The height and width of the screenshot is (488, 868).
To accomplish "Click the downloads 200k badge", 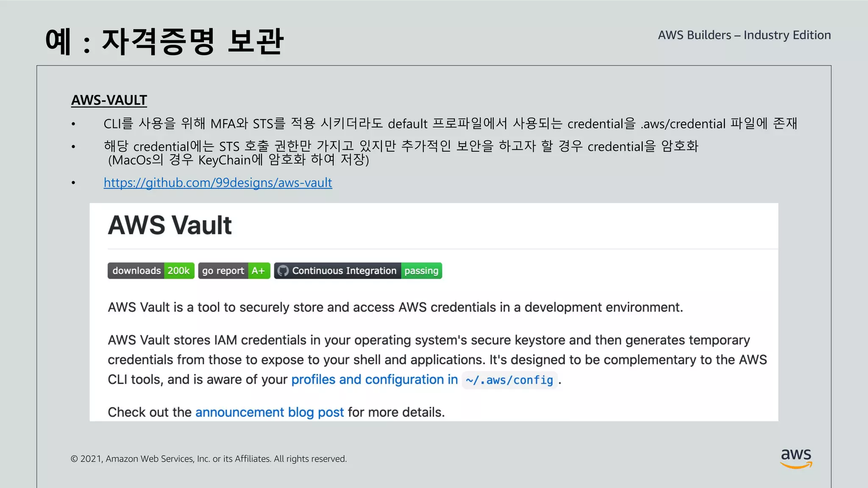I will [x=151, y=271].
